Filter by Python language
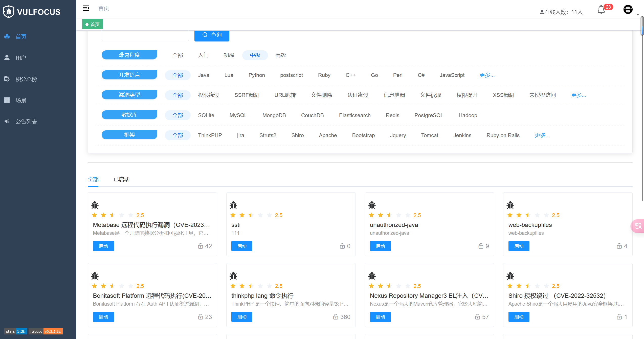This screenshot has height=339, width=644. coord(256,75)
